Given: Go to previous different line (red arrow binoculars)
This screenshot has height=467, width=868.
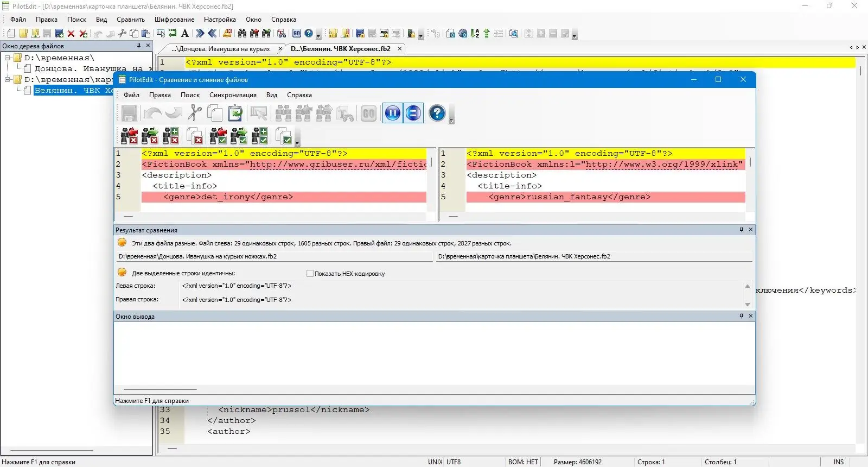Looking at the screenshot, I should click(129, 136).
